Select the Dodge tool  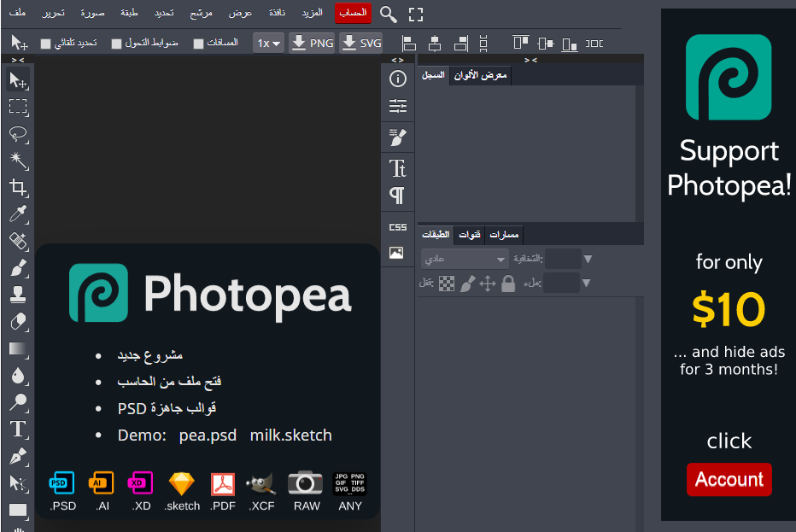coord(18,402)
